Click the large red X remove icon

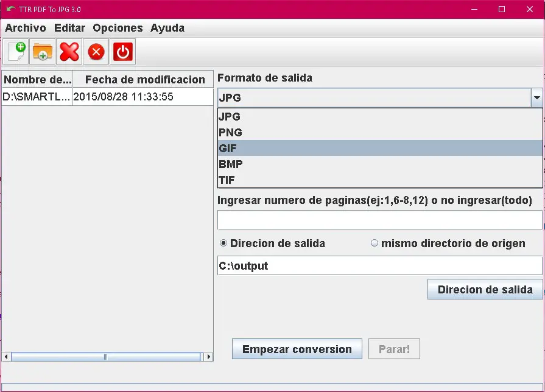[x=69, y=52]
